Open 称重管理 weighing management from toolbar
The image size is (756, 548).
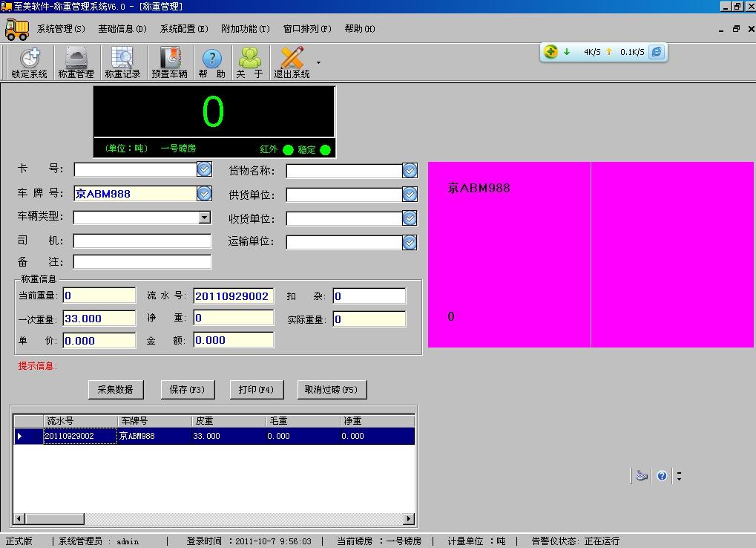pyautogui.click(x=76, y=62)
